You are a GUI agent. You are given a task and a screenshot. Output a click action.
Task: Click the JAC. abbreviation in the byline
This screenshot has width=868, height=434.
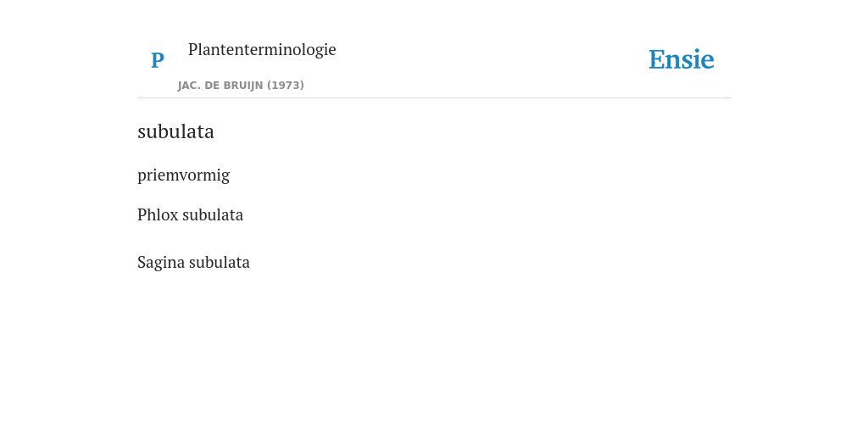coord(190,86)
